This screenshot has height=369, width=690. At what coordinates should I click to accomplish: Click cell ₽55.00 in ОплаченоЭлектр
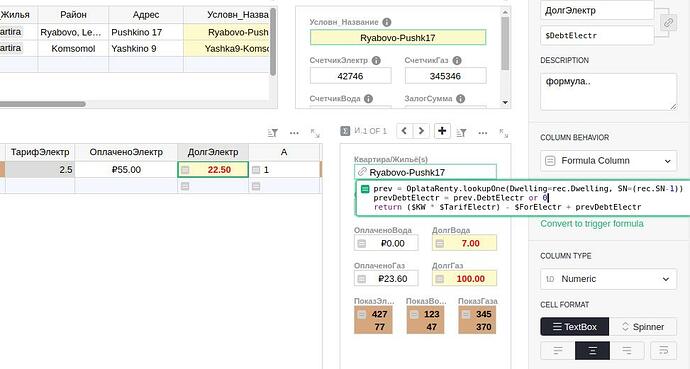(126, 170)
